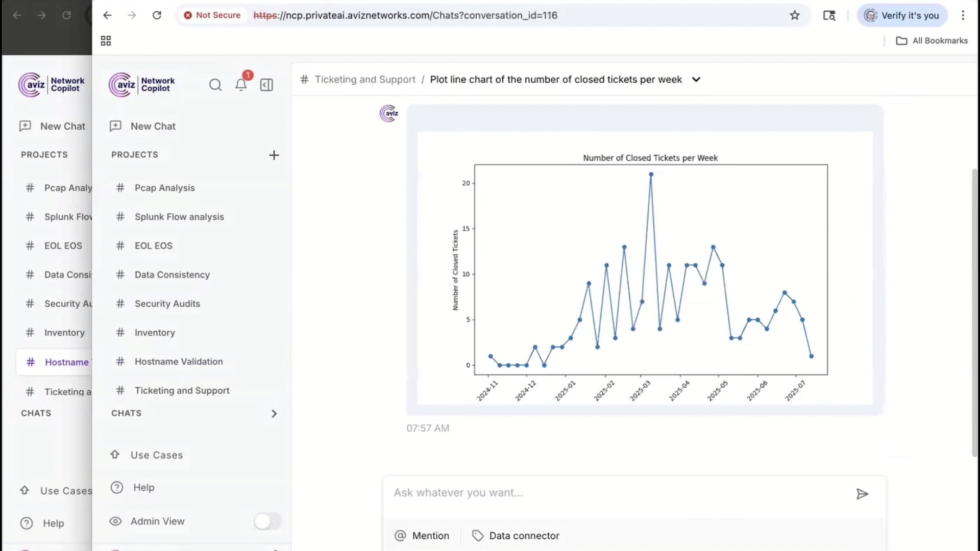980x551 pixels.
Task: Insert a Mention in the chat input
Action: pyautogui.click(x=422, y=536)
